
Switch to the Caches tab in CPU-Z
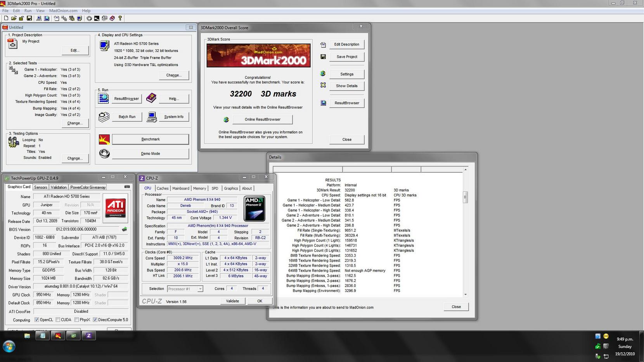click(163, 188)
